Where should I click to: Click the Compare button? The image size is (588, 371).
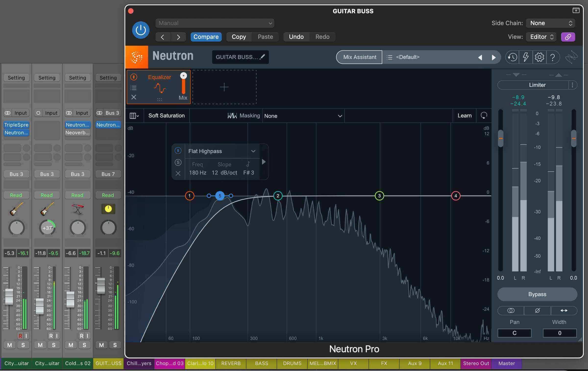206,37
